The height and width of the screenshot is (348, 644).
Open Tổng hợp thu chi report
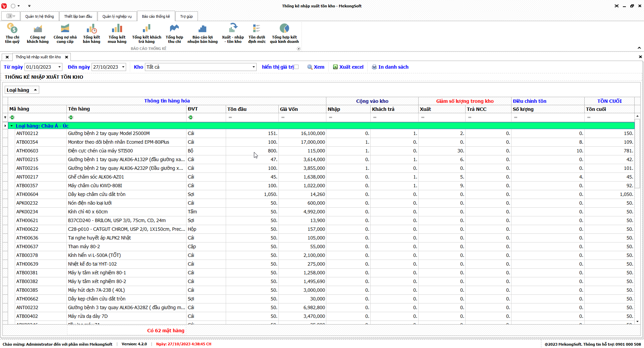pyautogui.click(x=174, y=33)
